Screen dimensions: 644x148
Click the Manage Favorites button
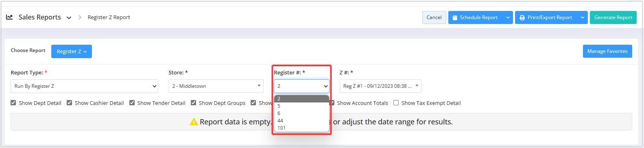[607, 51]
